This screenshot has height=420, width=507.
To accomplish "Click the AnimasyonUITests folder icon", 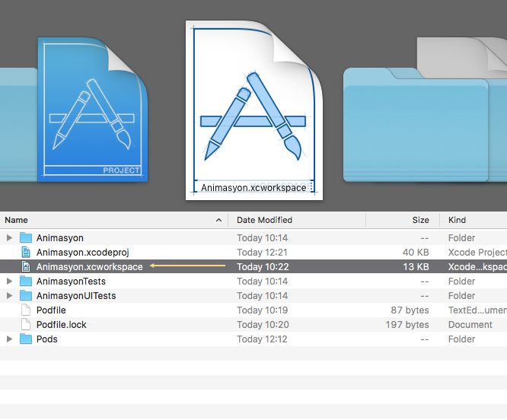I will click(x=26, y=296).
